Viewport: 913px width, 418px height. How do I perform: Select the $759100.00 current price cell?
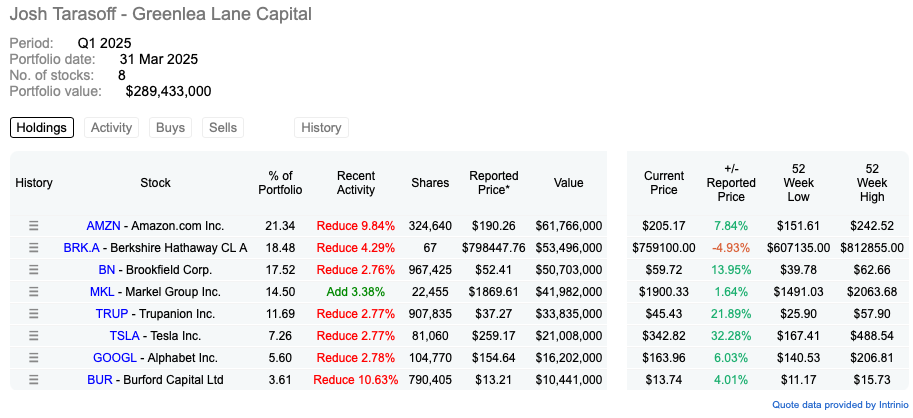click(664, 248)
